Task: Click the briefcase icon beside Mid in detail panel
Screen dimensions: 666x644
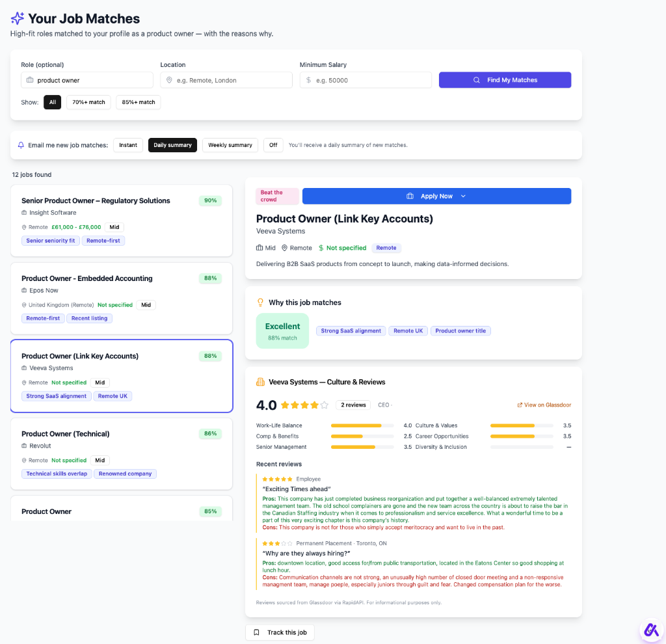Action: click(260, 248)
